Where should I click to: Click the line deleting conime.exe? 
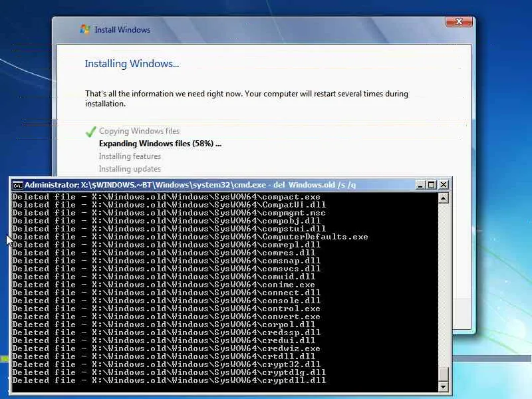(164, 285)
